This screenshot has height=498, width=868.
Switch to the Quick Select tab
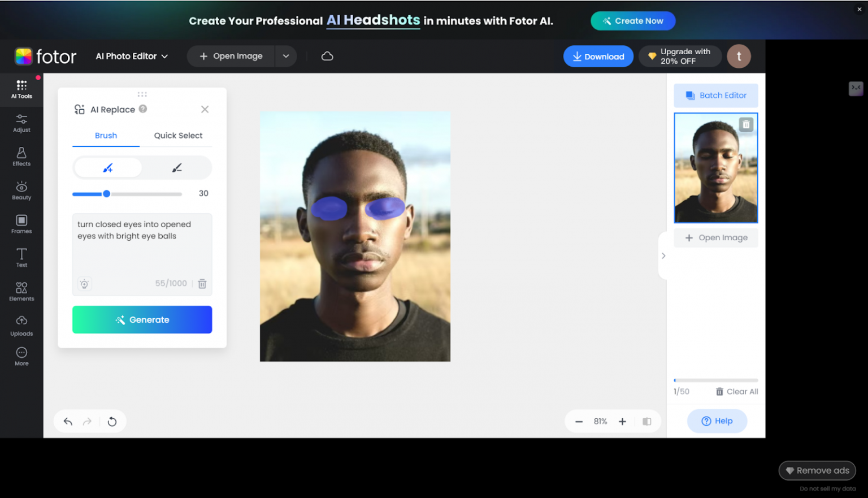coord(178,136)
